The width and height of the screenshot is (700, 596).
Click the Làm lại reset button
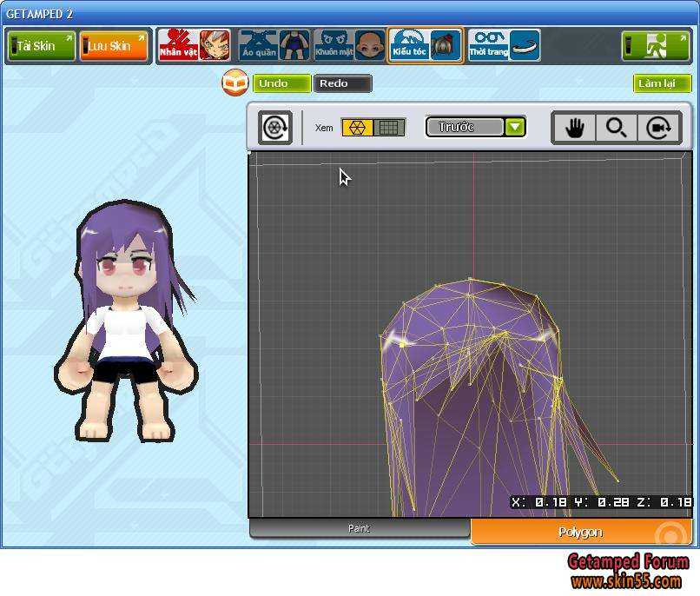tap(662, 83)
